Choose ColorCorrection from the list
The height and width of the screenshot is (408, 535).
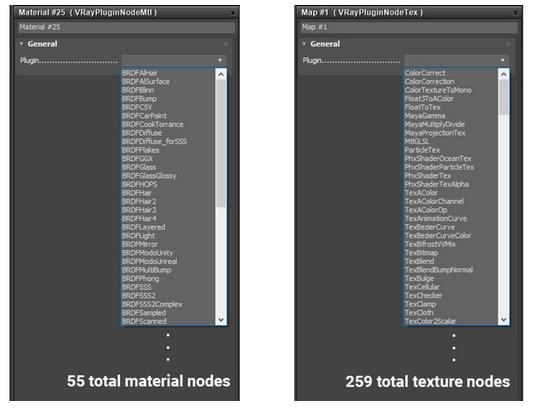click(x=429, y=82)
